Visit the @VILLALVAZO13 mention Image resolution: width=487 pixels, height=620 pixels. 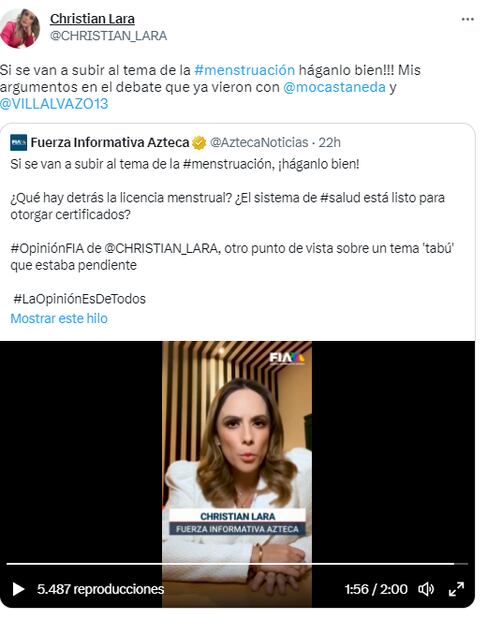click(54, 104)
